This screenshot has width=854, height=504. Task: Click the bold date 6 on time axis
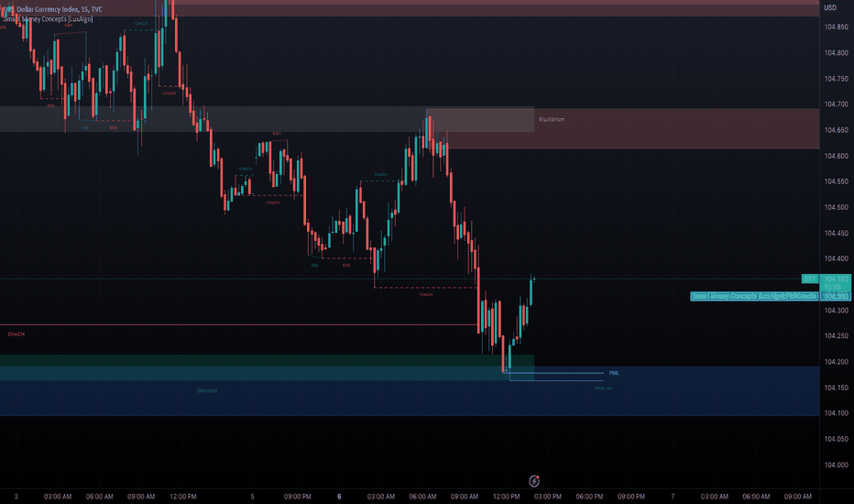339,497
